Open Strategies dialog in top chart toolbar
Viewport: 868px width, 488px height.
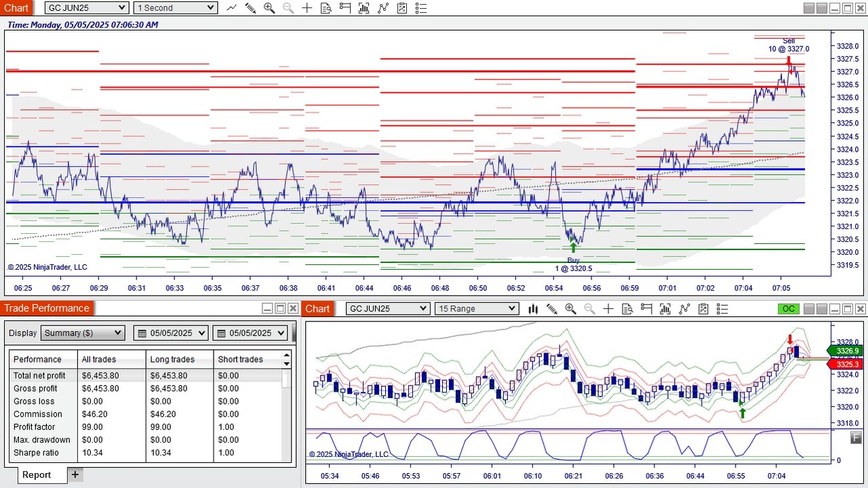tap(403, 8)
